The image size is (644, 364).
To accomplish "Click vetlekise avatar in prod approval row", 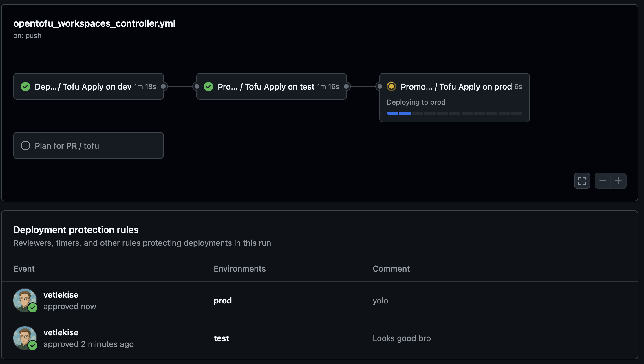I will [25, 300].
